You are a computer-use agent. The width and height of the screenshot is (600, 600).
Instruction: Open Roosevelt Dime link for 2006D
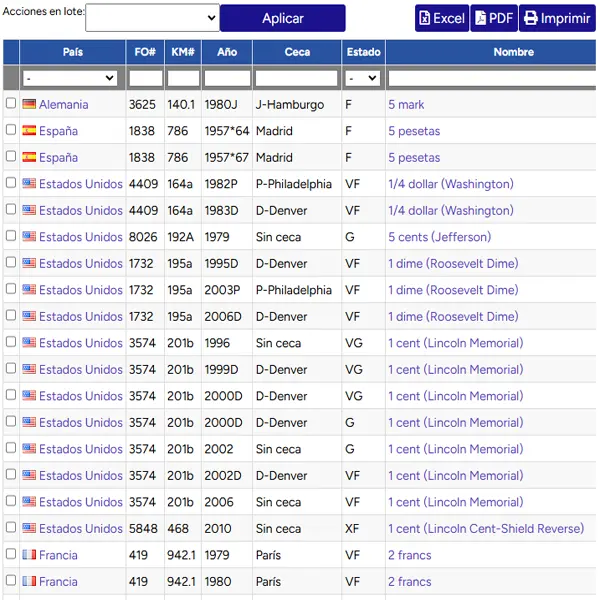click(453, 316)
